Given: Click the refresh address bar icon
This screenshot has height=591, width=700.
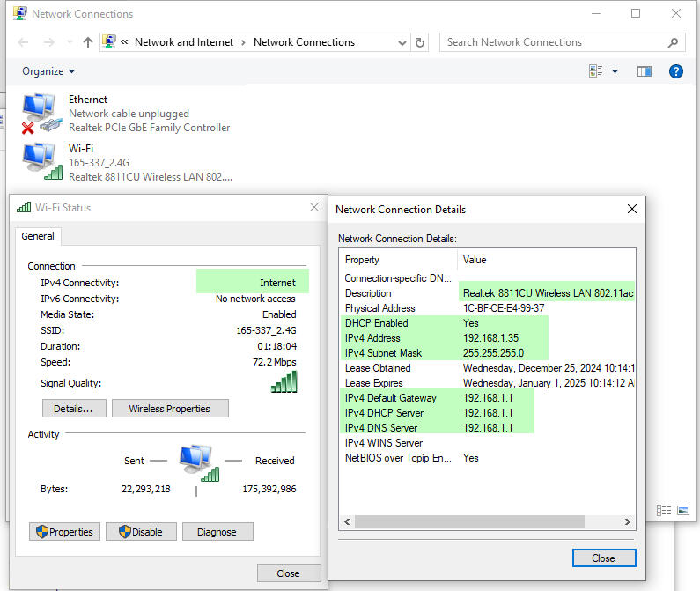Looking at the screenshot, I should tap(420, 42).
